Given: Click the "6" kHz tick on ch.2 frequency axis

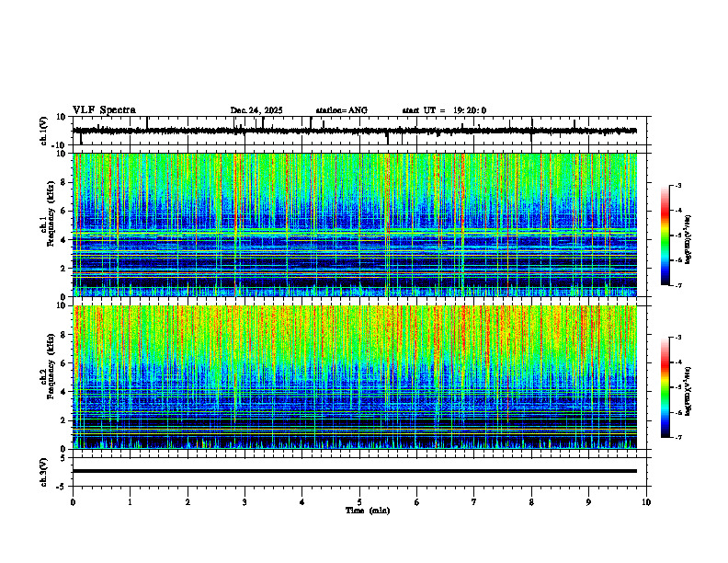Looking at the screenshot, I should (64, 363).
